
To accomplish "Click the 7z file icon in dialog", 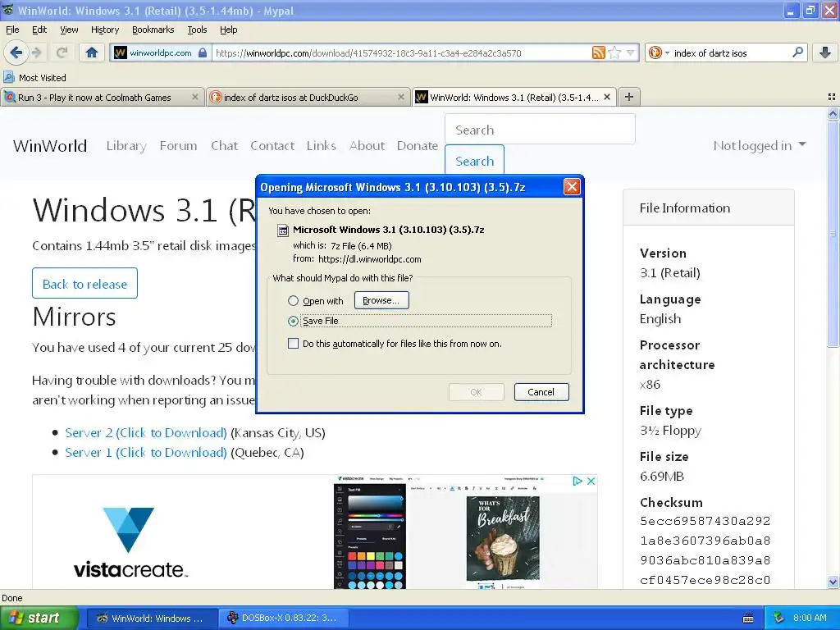I will point(282,231).
